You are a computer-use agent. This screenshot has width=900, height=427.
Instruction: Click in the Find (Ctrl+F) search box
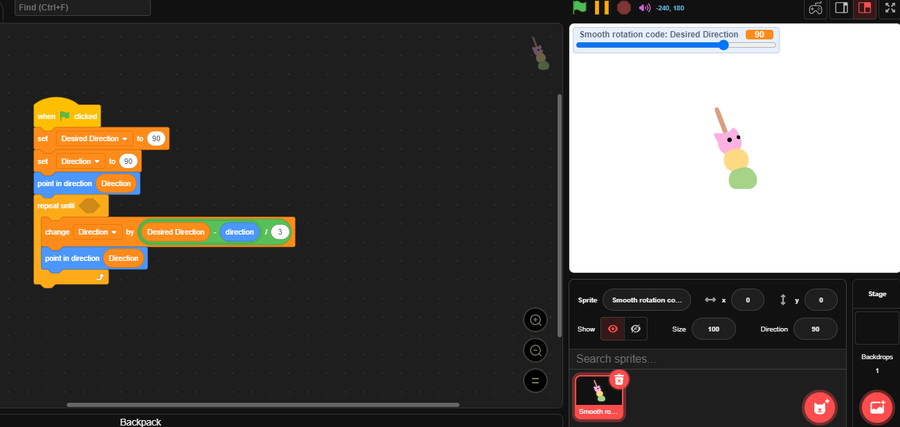[x=82, y=7]
